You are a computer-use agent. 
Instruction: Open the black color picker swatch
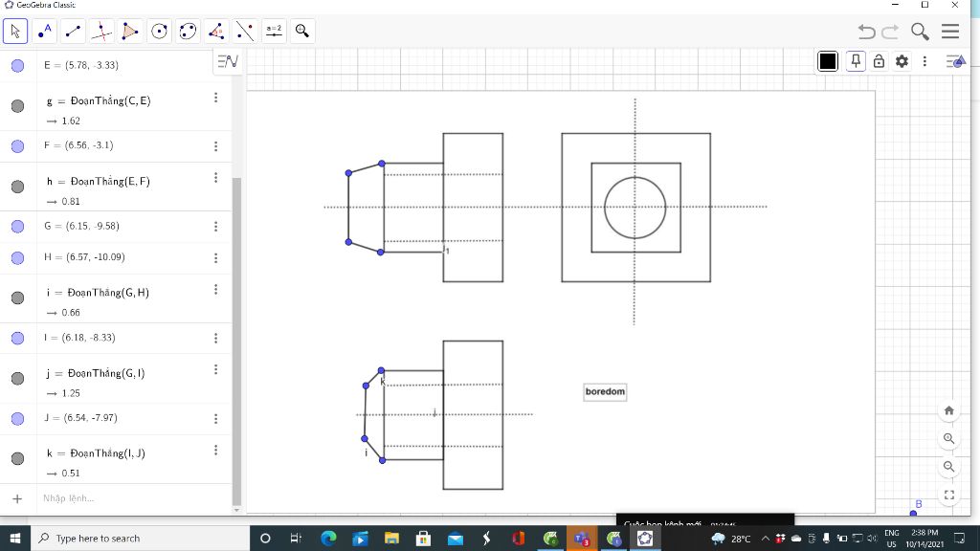[828, 61]
